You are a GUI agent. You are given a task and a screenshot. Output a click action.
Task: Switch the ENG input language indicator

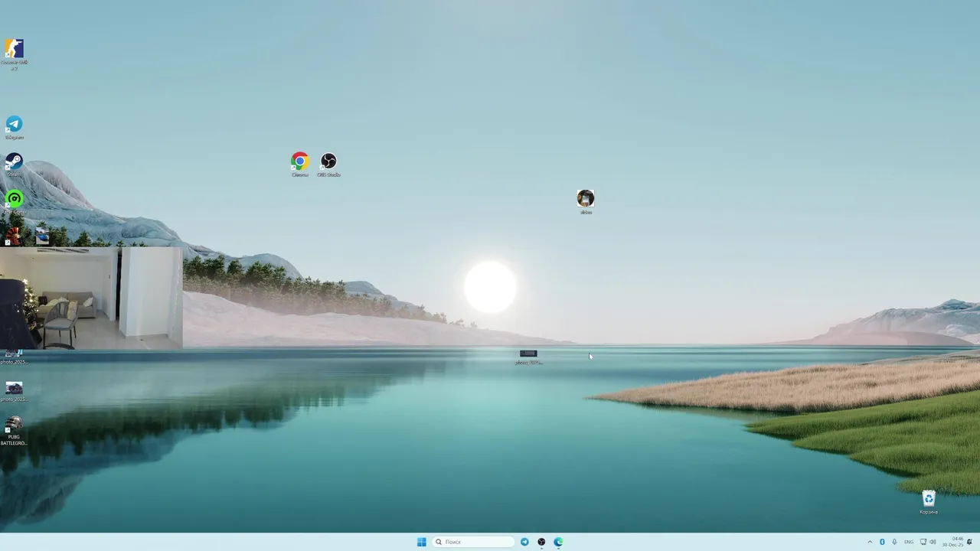(909, 542)
